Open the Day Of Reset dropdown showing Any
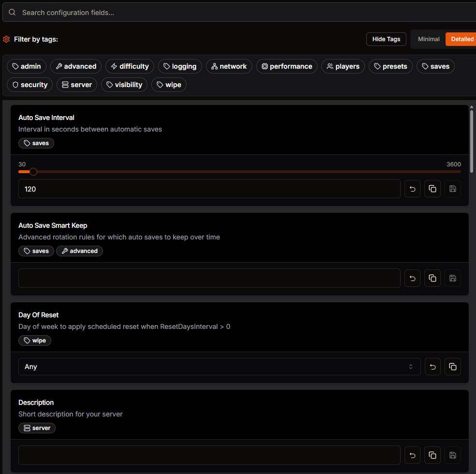 click(x=219, y=367)
